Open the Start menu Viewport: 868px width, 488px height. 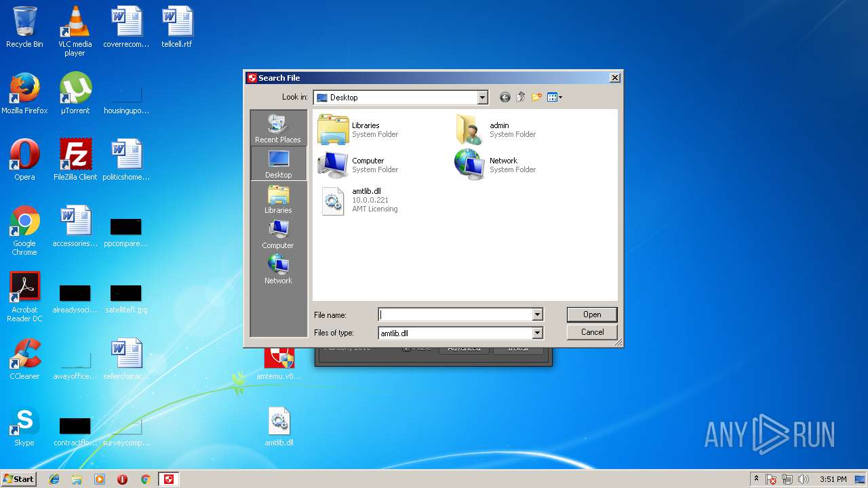point(18,479)
